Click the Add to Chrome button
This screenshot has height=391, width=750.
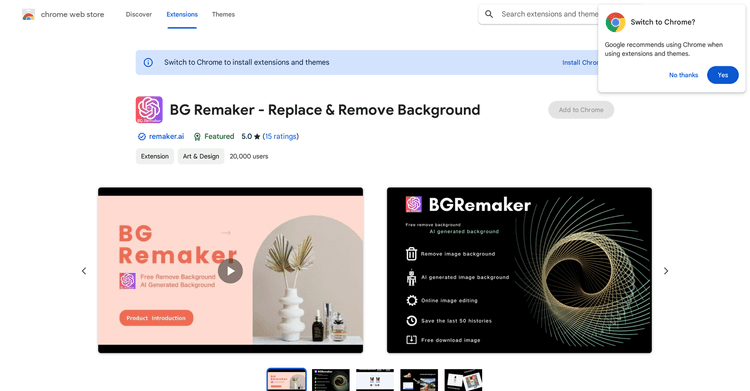point(581,110)
